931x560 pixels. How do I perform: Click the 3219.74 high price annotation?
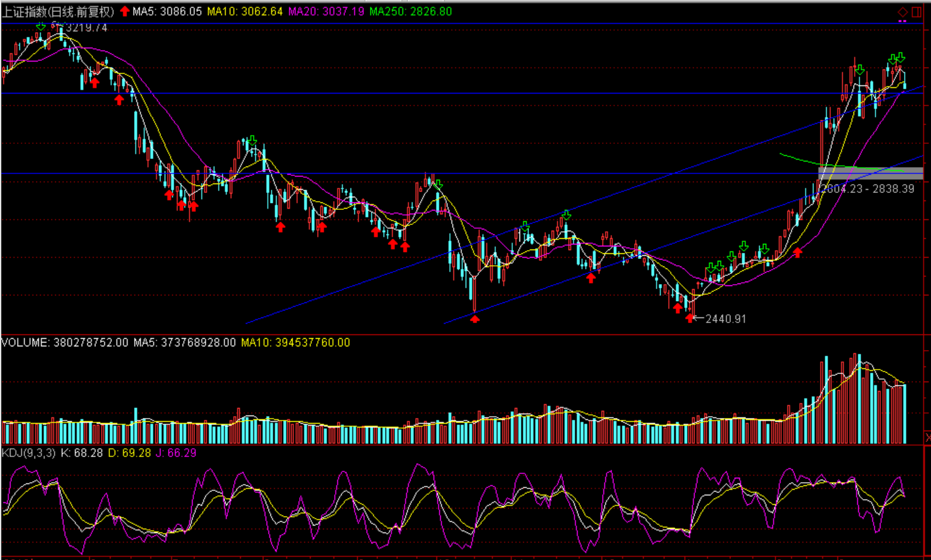[86, 28]
